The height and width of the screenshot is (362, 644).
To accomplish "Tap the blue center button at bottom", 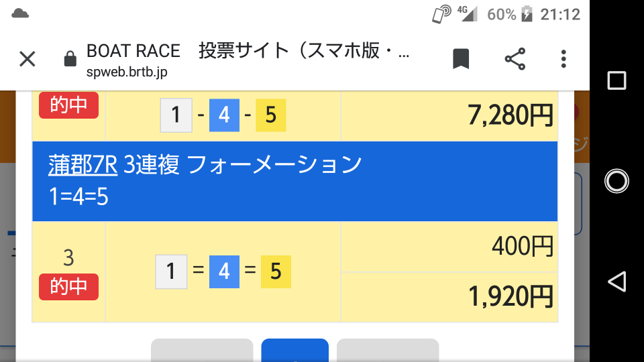I will (x=295, y=350).
